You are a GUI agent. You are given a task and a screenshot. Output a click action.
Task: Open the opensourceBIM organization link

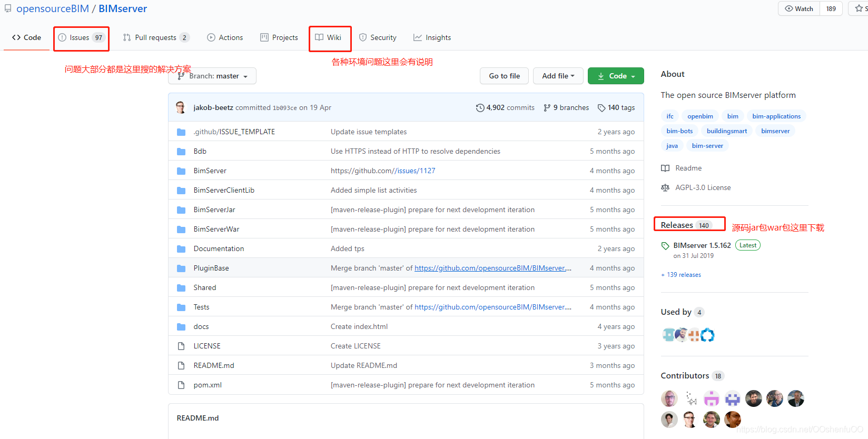pos(53,8)
